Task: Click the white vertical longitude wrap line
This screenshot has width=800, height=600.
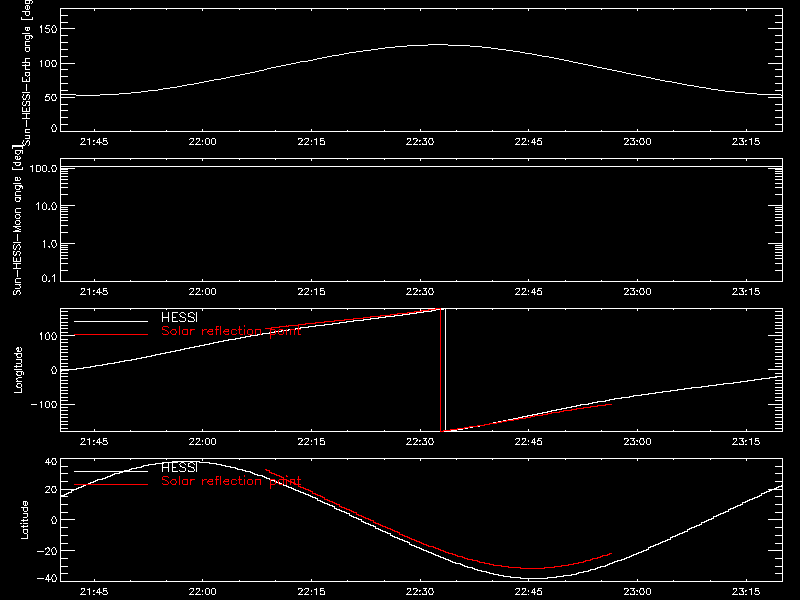Action: click(445, 370)
